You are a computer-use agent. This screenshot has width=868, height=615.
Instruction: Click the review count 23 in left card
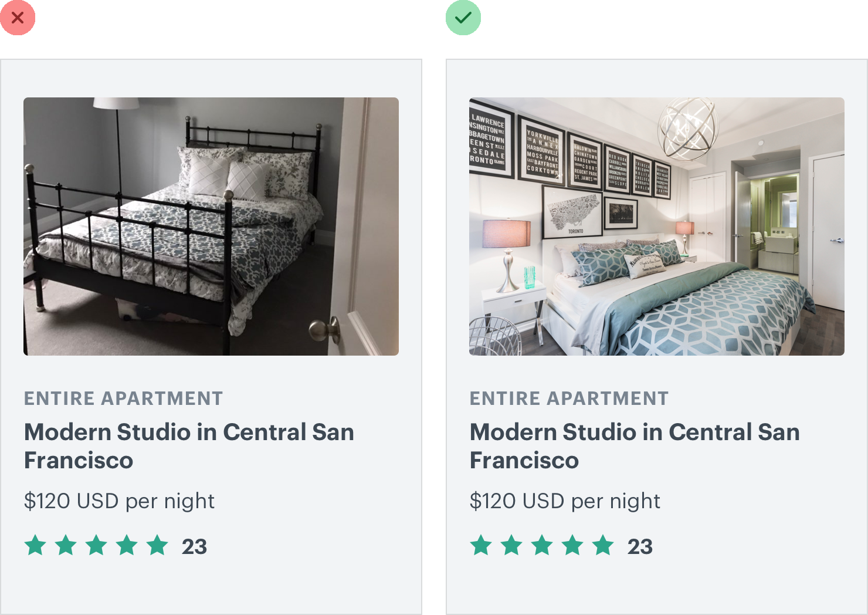pyautogui.click(x=194, y=547)
